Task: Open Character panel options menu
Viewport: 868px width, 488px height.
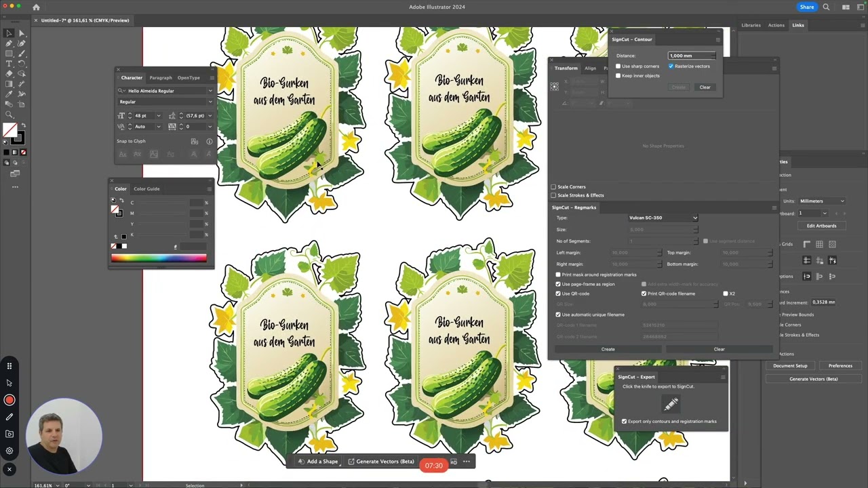Action: (x=211, y=78)
